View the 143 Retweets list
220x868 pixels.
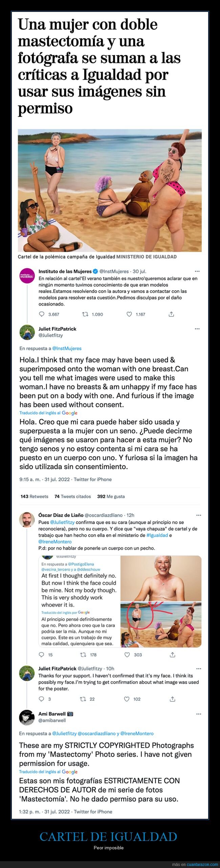(x=34, y=496)
